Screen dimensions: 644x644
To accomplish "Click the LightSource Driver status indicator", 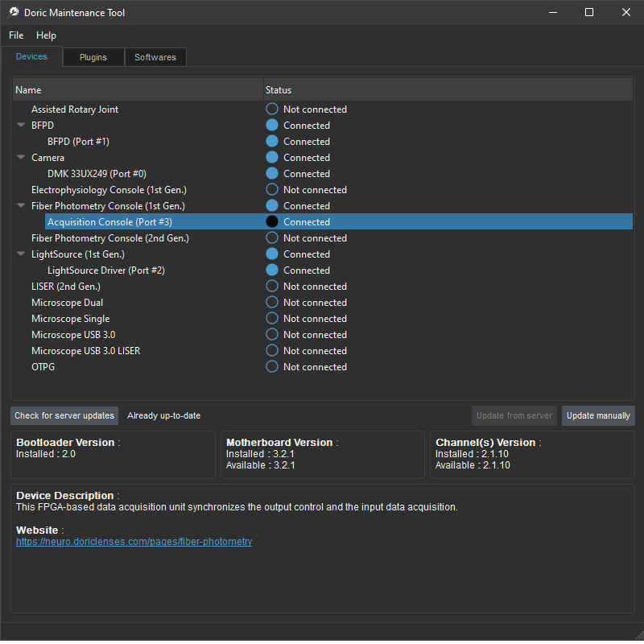I will pyautogui.click(x=272, y=270).
